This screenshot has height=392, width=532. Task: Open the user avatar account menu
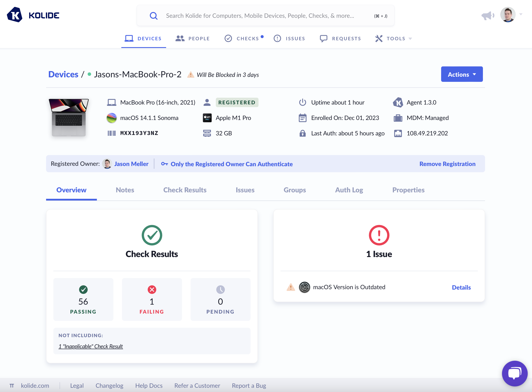pos(508,15)
